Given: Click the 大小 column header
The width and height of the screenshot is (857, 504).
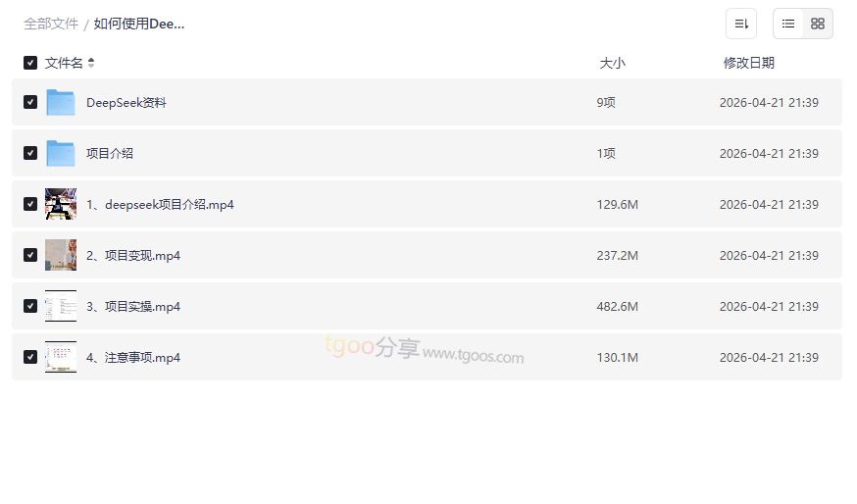Looking at the screenshot, I should tap(612, 63).
